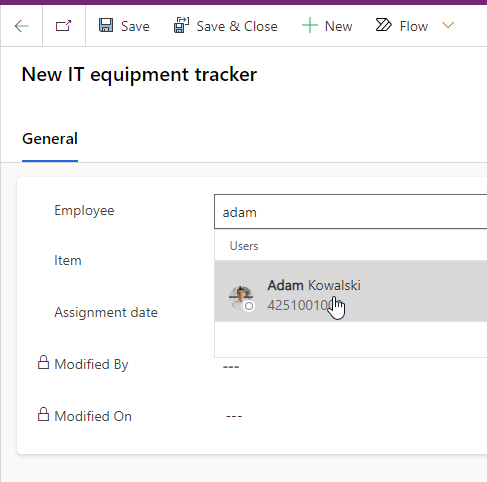Click the Employee lookup field containing adam
The image size is (487, 482).
pyautogui.click(x=351, y=212)
